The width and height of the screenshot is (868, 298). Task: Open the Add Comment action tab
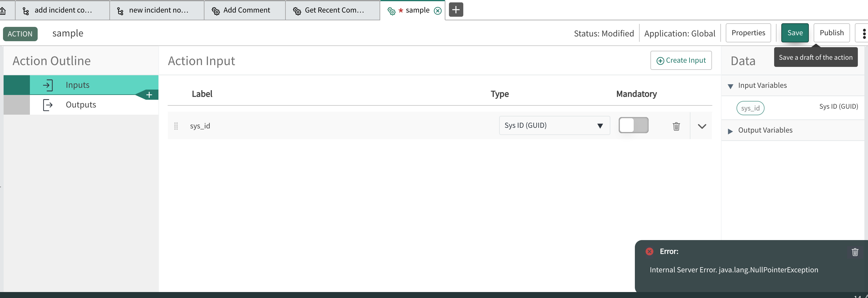[245, 10]
